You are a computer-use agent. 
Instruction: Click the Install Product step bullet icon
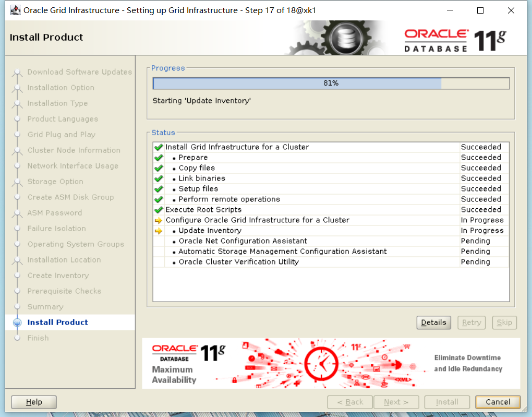click(x=17, y=322)
